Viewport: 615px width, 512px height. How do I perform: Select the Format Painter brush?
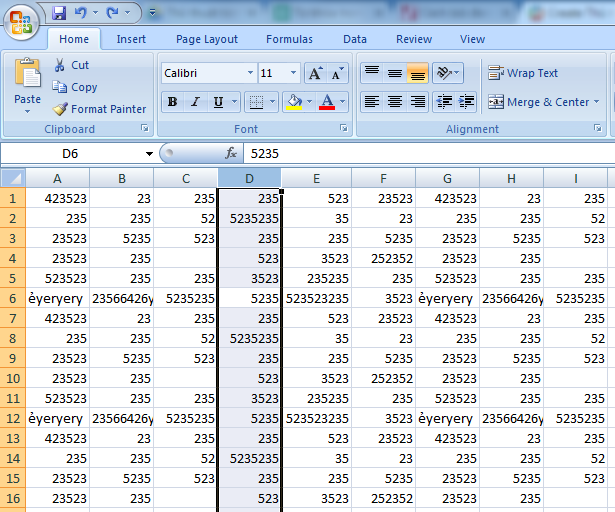tap(61, 109)
